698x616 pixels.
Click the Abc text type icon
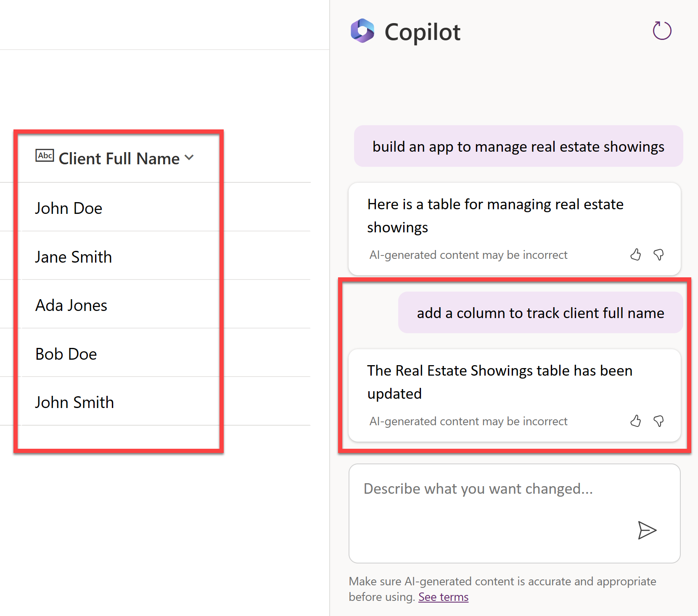coord(45,155)
